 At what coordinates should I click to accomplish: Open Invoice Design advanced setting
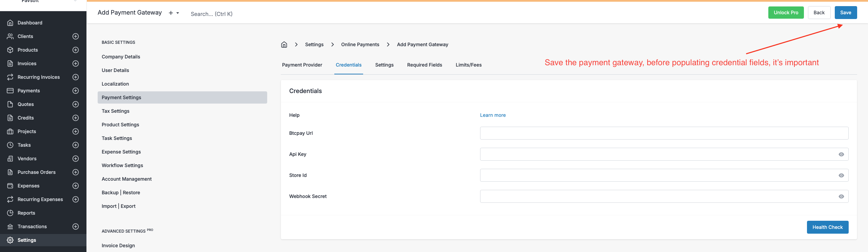pos(118,246)
